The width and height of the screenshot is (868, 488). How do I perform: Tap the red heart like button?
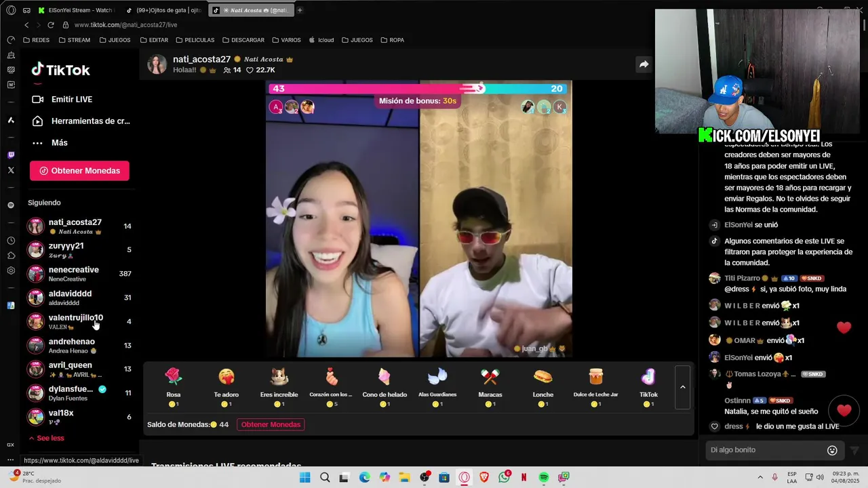pyautogui.click(x=844, y=410)
